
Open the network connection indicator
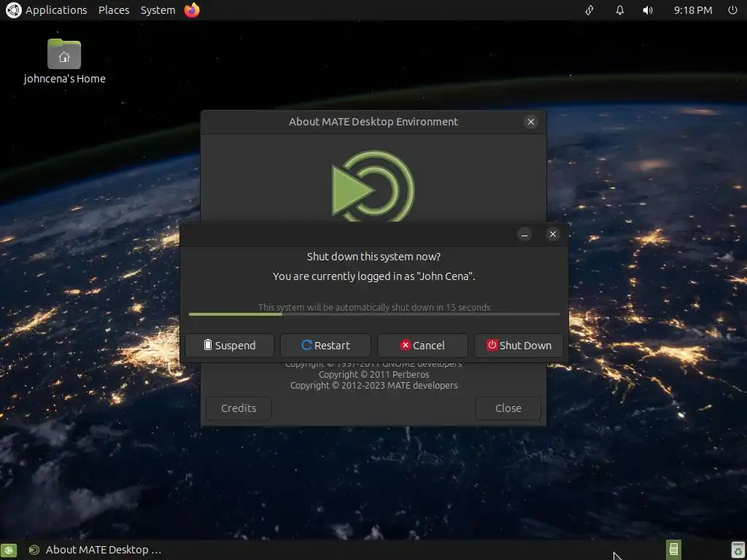[x=589, y=10]
